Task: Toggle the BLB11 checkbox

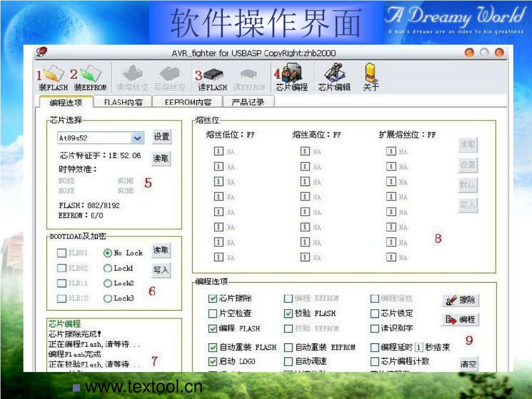Action: point(62,283)
